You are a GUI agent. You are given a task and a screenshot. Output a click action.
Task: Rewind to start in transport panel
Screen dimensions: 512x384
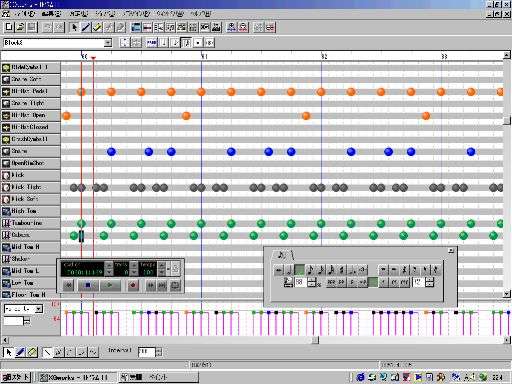(68, 285)
